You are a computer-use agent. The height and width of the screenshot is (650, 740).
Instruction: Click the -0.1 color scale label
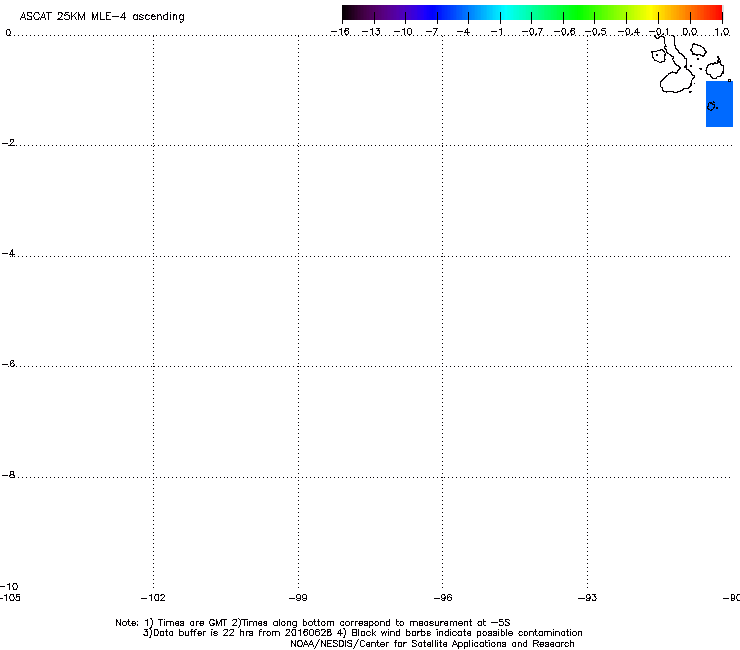point(659,32)
